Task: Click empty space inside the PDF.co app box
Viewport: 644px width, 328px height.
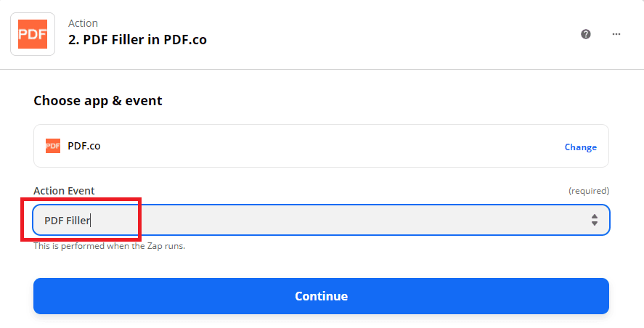Action: coord(327,146)
